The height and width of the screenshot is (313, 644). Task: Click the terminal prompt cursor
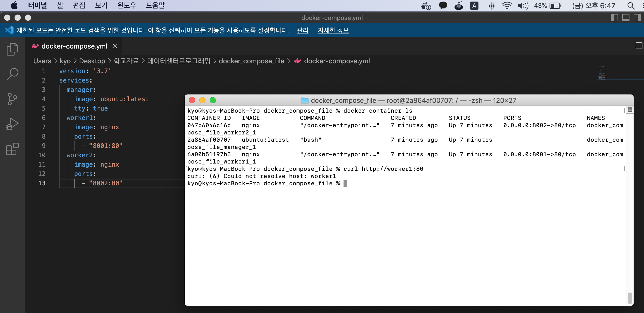pos(345,183)
